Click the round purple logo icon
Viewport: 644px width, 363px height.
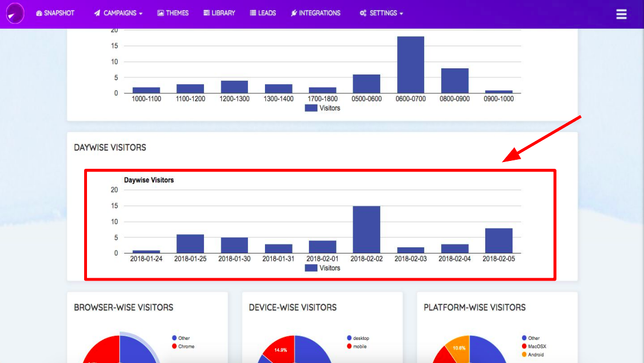point(15,13)
